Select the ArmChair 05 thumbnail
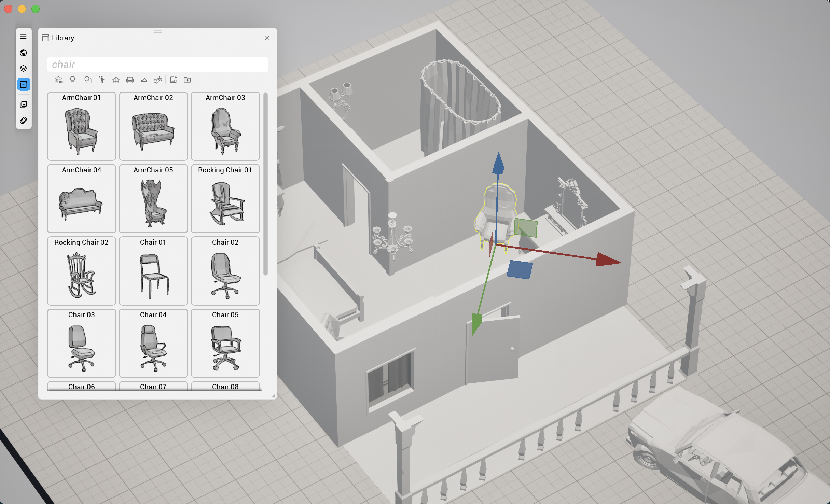The image size is (830, 504). tap(153, 198)
